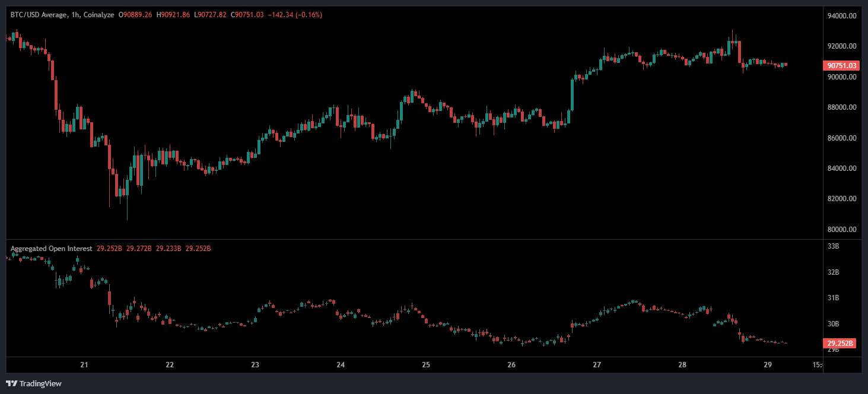Click the 1h timeframe text in title
The height and width of the screenshot is (394, 868).
(74, 15)
